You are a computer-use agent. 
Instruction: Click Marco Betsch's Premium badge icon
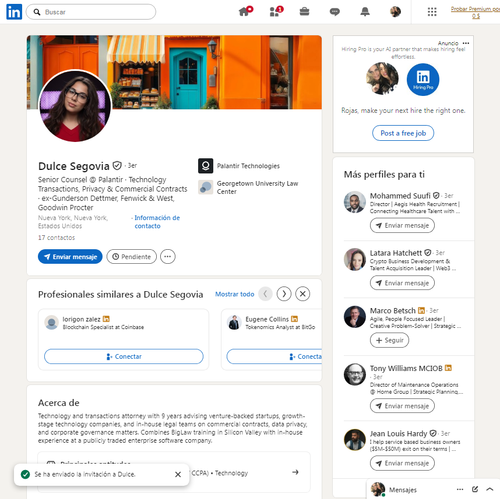pos(421,311)
